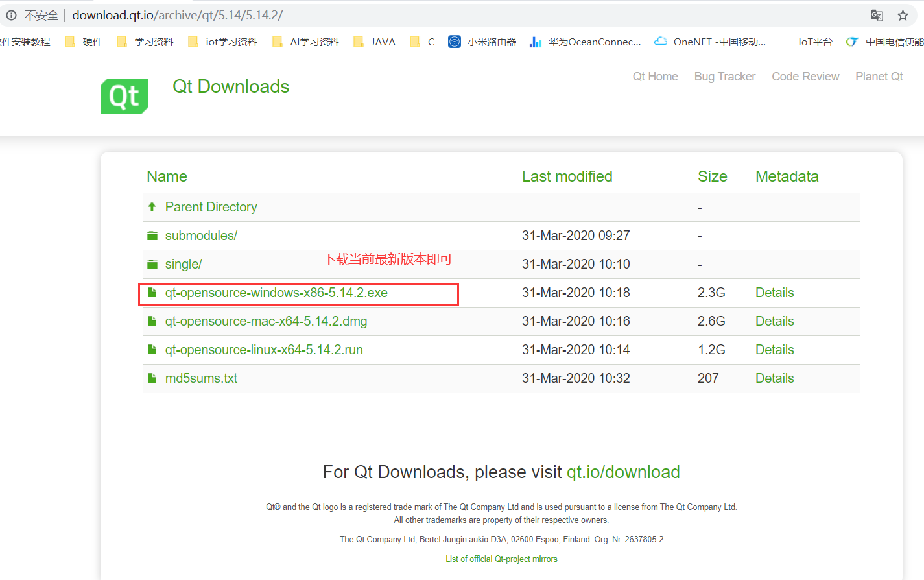The image size is (924, 580).
Task: Click the 华为OceanConnect bookmark icon
Action: pyautogui.click(x=535, y=41)
